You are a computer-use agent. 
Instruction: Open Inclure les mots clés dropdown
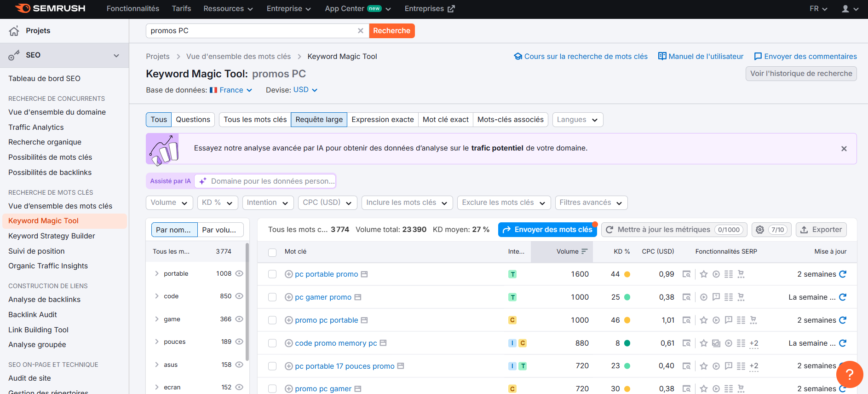pos(407,203)
